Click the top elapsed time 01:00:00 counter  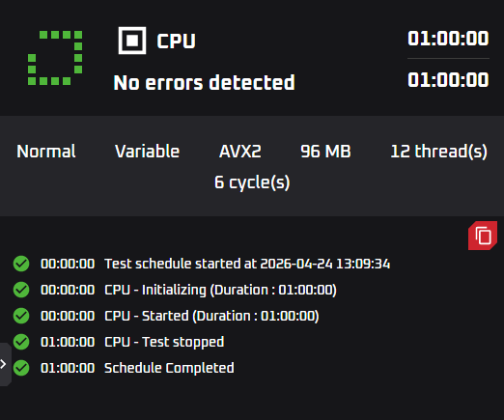[x=448, y=39]
